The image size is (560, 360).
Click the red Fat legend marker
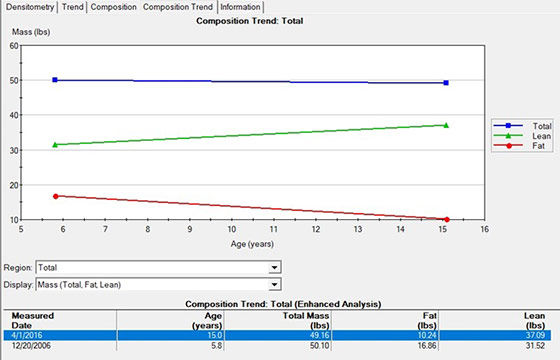[x=509, y=146]
